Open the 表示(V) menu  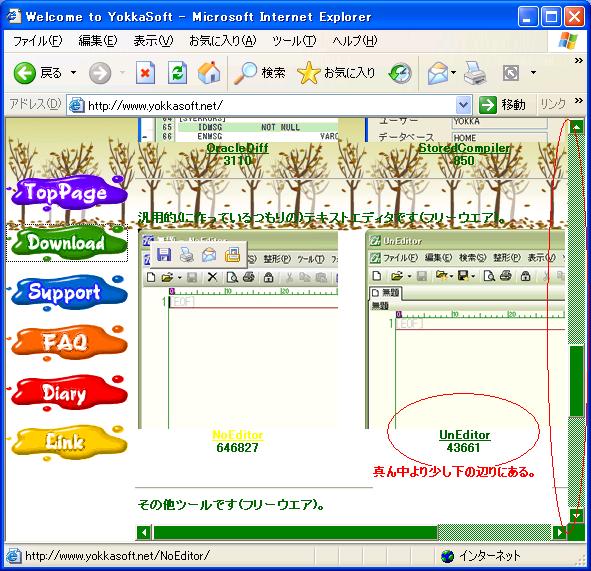(x=153, y=40)
